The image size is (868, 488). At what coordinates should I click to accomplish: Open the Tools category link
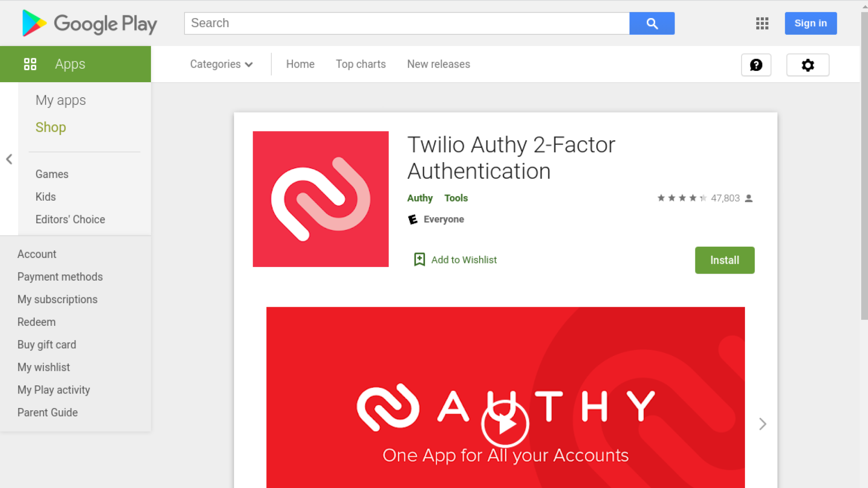[456, 198]
